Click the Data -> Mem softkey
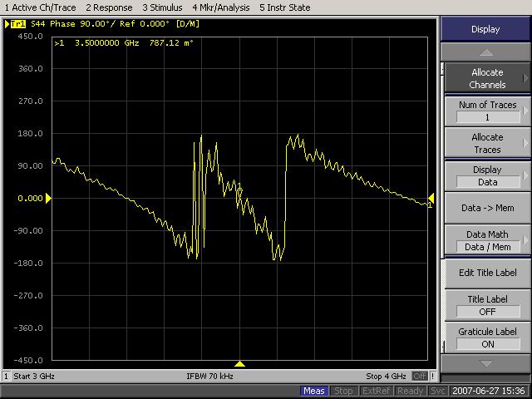The height and width of the screenshot is (399, 532). coord(487,208)
